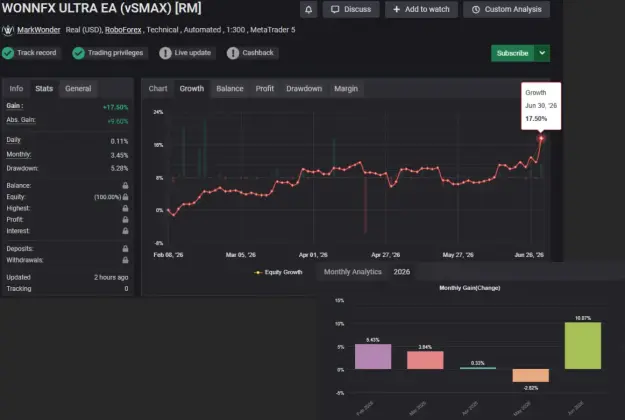Screen dimensions: 625x420
Task: Click the Jun 30 growth data point
Action: (x=541, y=138)
